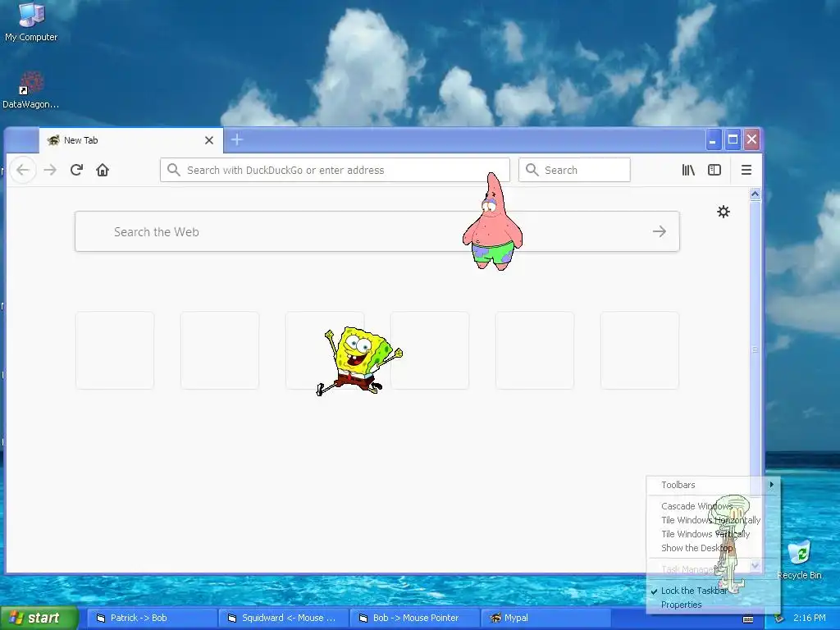Switch to Bob -> Mouse Pointer taskbar window
The image size is (840, 630).
point(414,618)
